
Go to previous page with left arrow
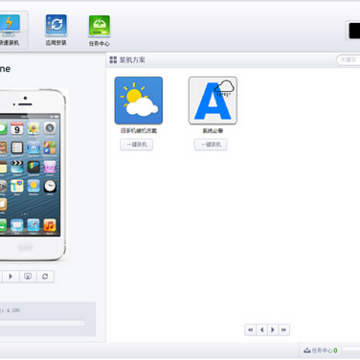click(x=262, y=330)
